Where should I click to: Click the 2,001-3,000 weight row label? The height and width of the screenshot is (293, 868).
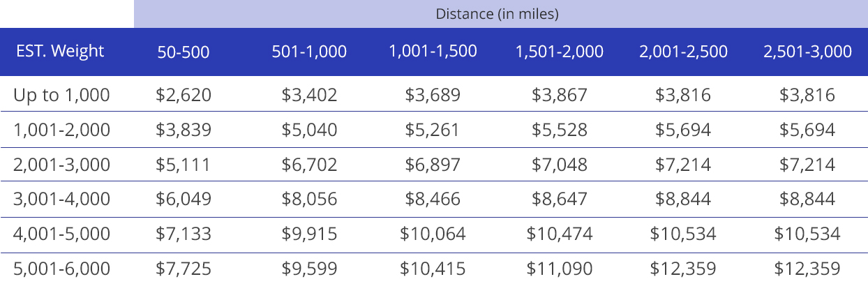click(61, 165)
